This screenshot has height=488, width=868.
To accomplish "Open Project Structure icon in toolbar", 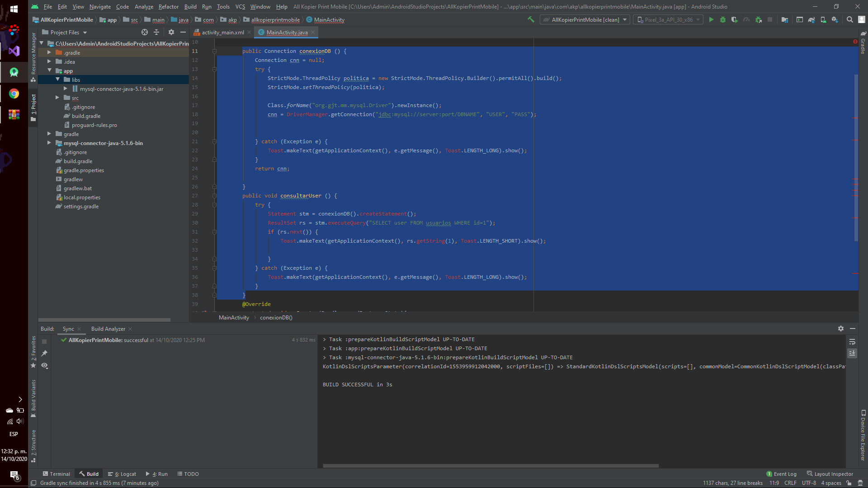I will pyautogui.click(x=785, y=19).
